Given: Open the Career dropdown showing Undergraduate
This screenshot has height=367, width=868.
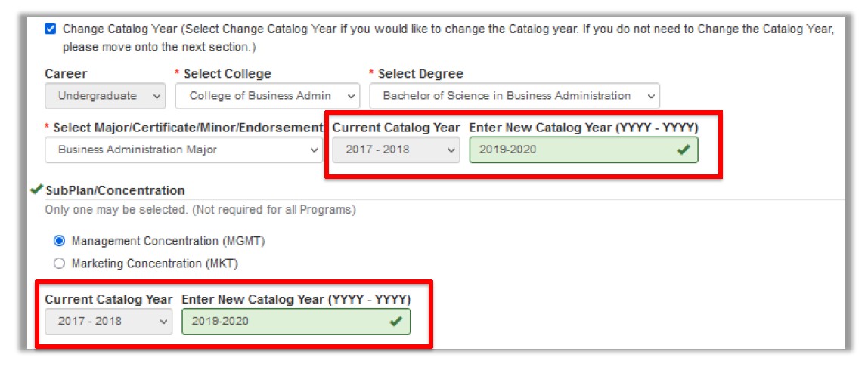Looking at the screenshot, I should click(105, 96).
